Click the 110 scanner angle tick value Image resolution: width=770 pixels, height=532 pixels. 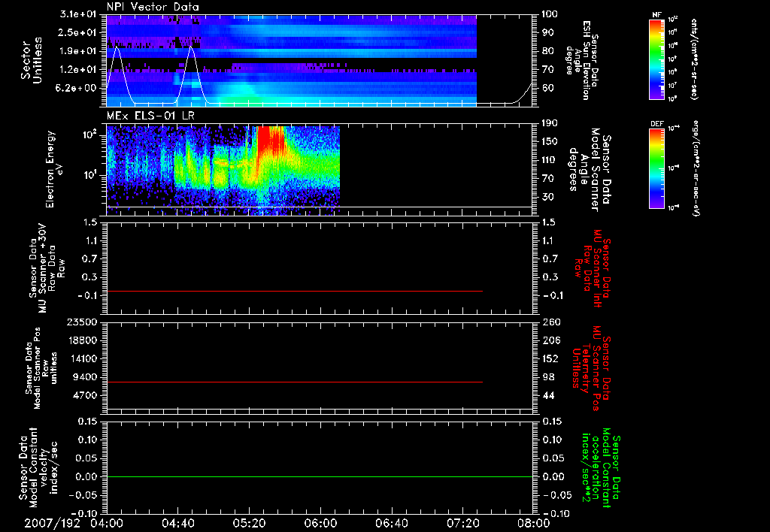point(550,160)
